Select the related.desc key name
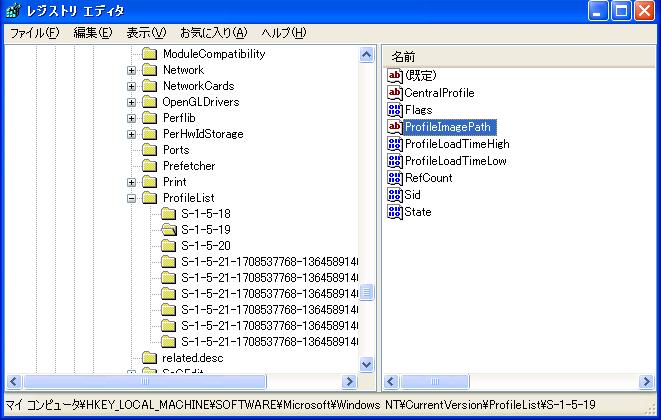The height and width of the screenshot is (420, 661). coord(193,358)
